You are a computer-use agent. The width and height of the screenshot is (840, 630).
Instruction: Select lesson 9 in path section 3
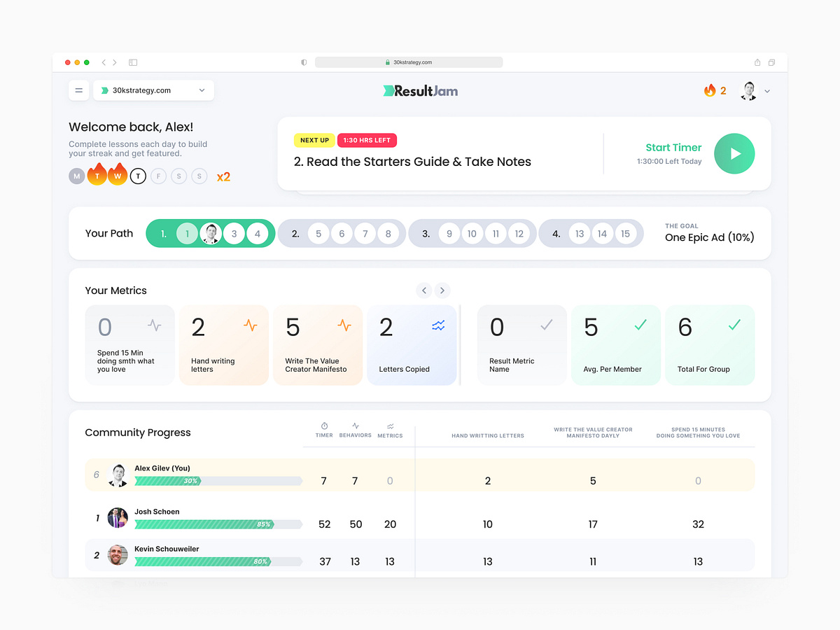[449, 233]
